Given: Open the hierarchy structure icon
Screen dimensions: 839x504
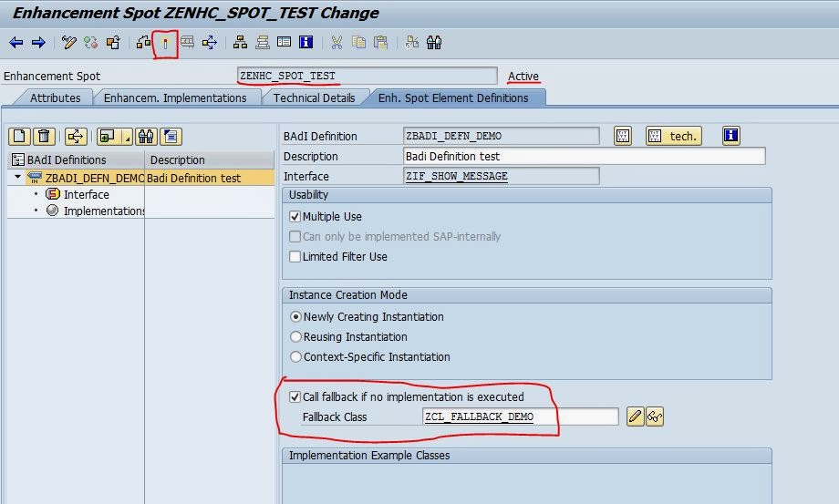Looking at the screenshot, I should [x=240, y=43].
